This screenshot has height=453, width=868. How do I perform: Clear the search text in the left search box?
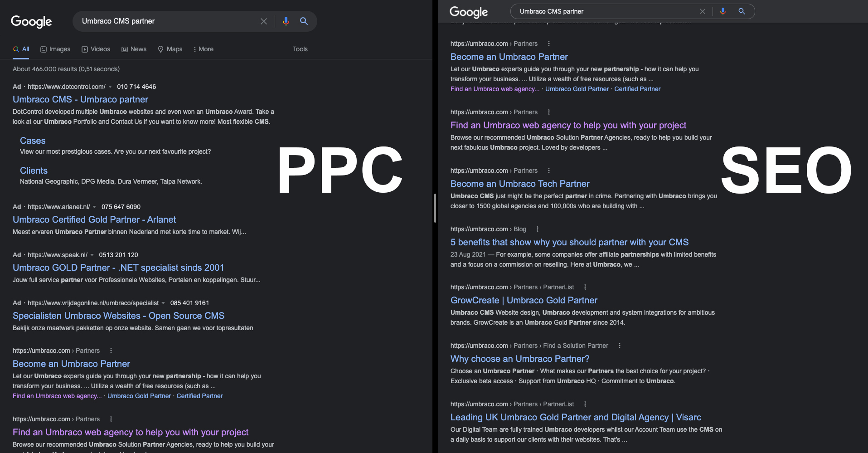pos(264,21)
